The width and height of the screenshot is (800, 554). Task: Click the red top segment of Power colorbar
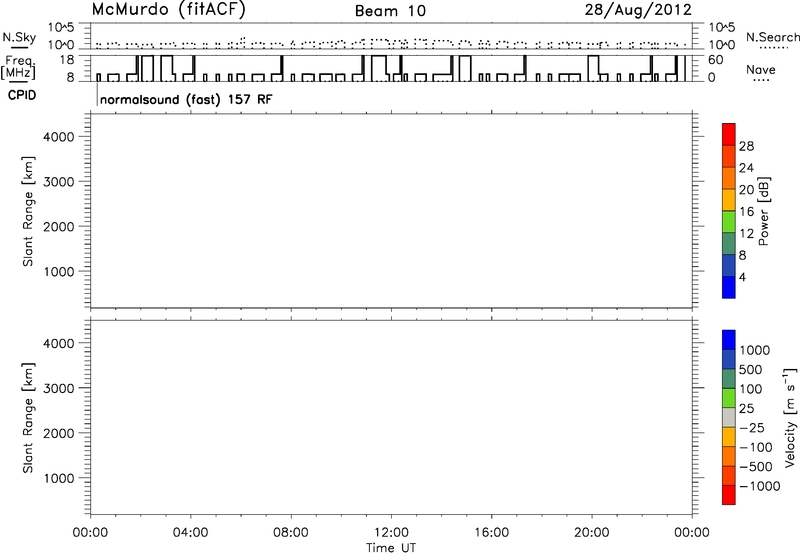point(729,134)
